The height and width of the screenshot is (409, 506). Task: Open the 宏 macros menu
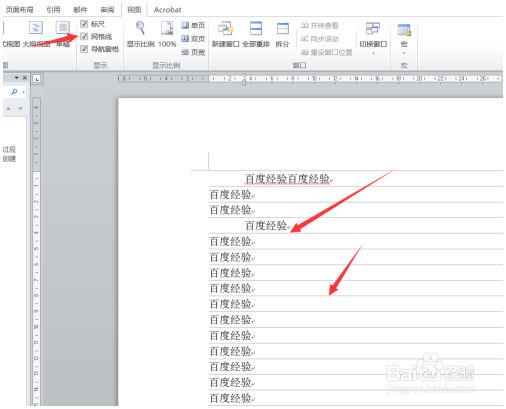404,38
